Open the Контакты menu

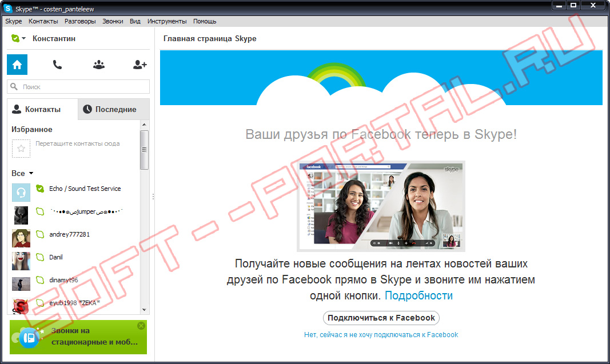pyautogui.click(x=43, y=21)
